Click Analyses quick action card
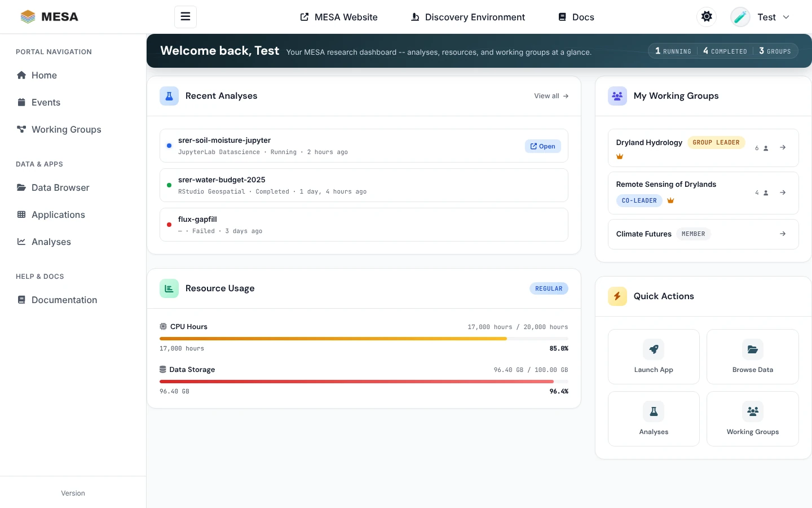This screenshot has height=508, width=812. tap(654, 419)
